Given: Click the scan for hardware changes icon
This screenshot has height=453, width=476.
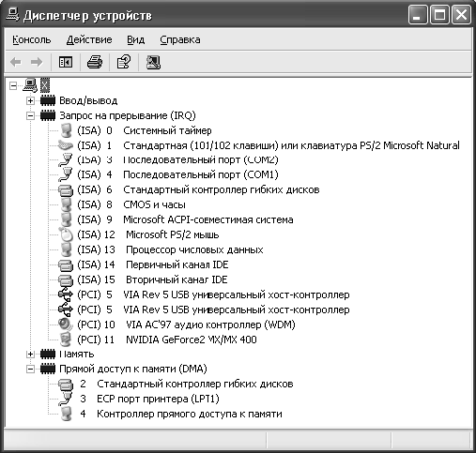Looking at the screenshot, I should pos(153,62).
